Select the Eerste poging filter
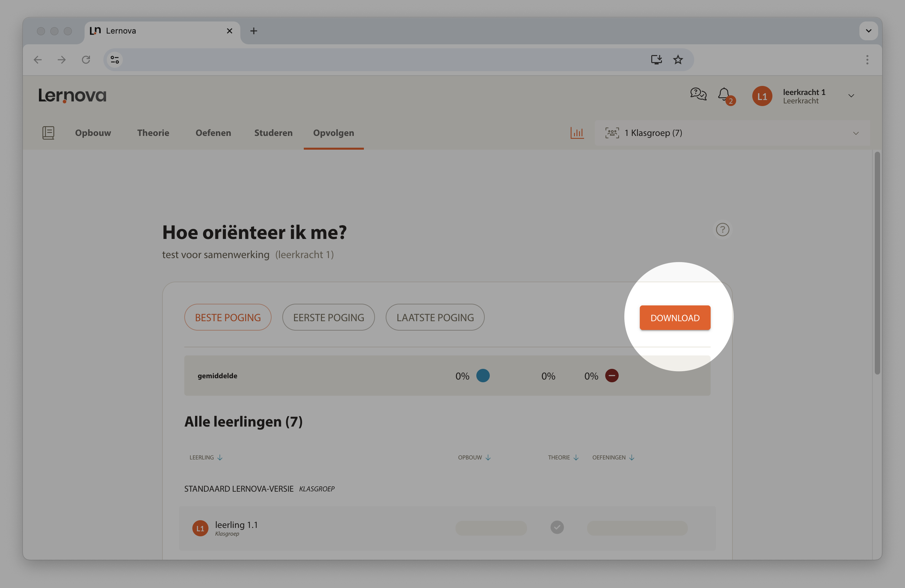Image resolution: width=905 pixels, height=588 pixels. pos(329,317)
